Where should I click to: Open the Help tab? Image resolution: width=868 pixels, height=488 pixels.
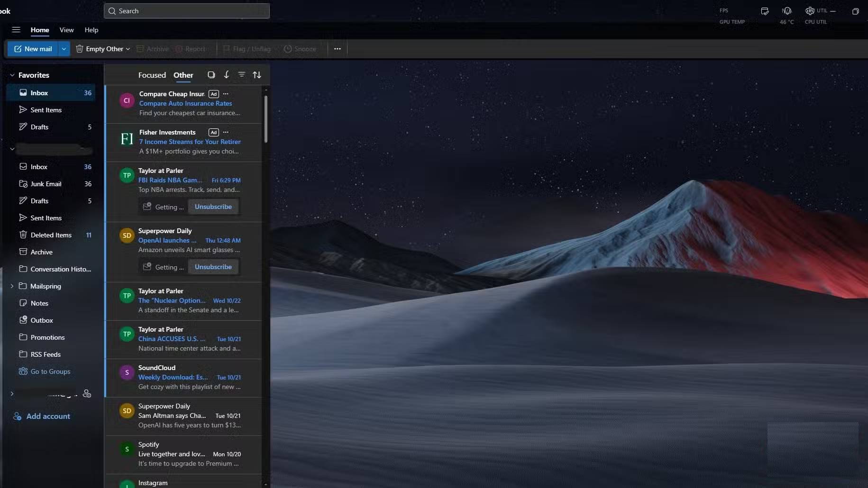point(91,30)
